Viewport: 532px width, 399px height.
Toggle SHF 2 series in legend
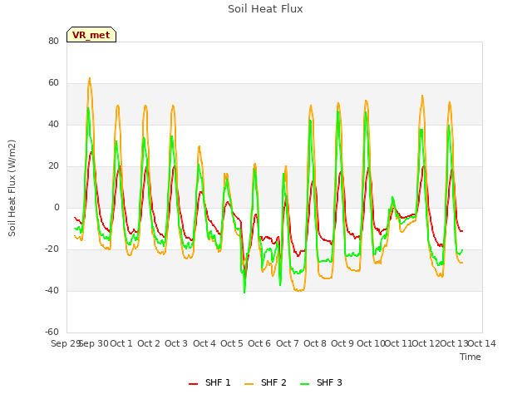tap(265, 382)
